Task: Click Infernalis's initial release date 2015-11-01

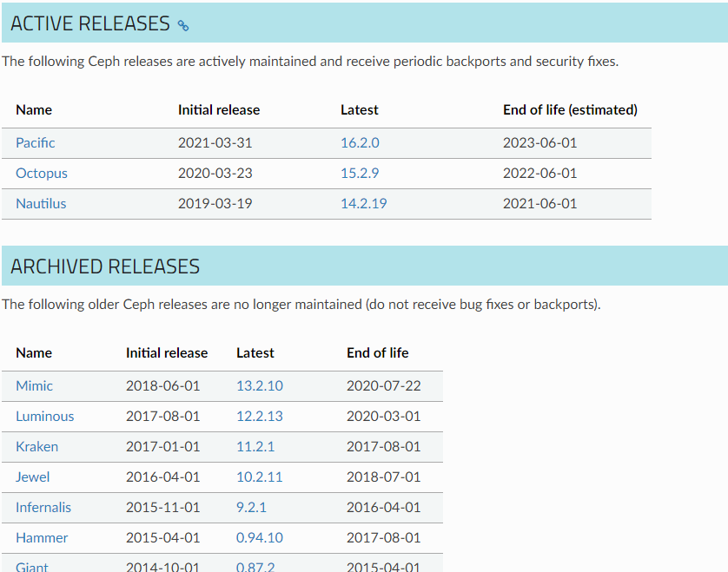Action: pos(163,508)
